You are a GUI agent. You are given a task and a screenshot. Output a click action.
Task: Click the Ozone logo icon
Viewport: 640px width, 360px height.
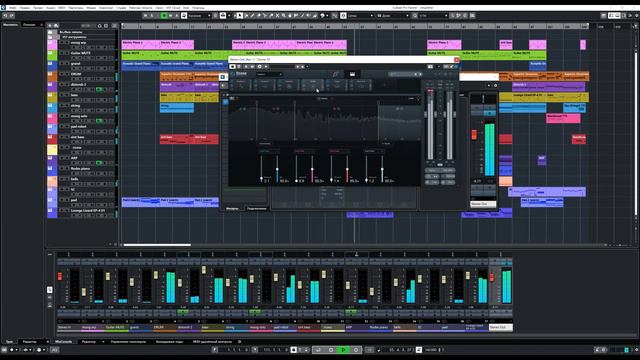point(233,74)
